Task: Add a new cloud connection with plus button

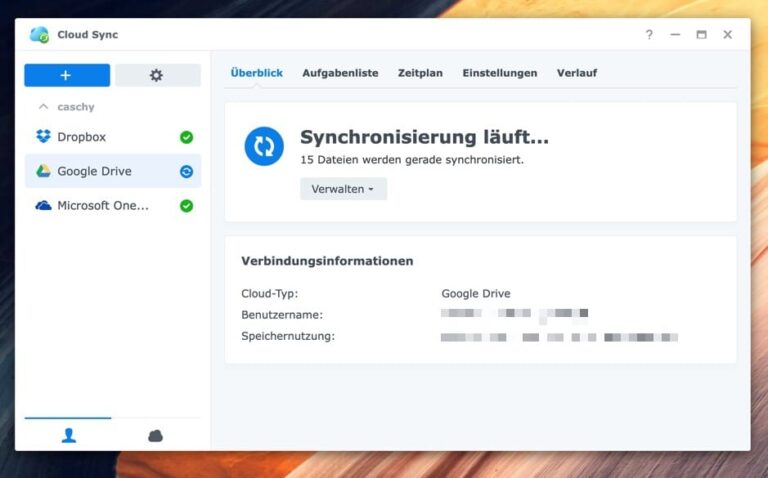Action: tap(67, 75)
